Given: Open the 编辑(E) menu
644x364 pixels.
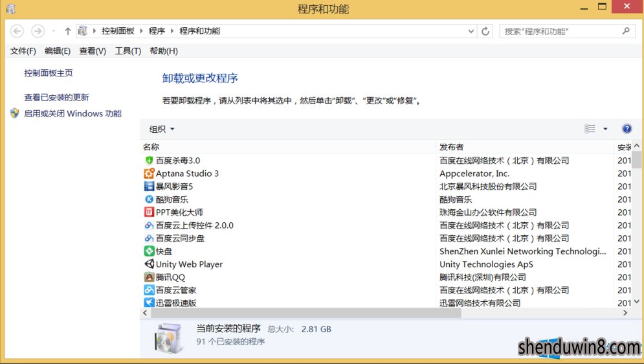Looking at the screenshot, I should click(x=58, y=51).
